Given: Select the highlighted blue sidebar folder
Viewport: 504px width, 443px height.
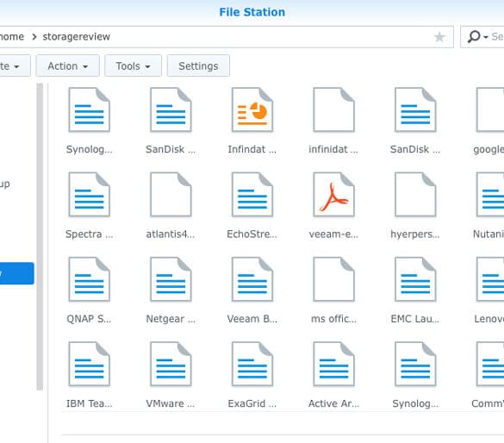Looking at the screenshot, I should point(16,273).
